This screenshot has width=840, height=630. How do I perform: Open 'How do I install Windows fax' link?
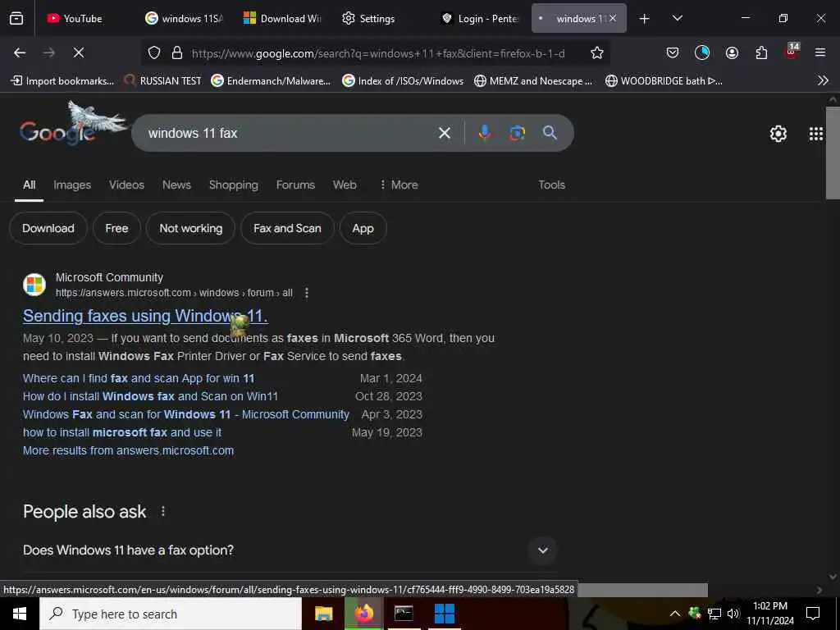click(x=151, y=396)
